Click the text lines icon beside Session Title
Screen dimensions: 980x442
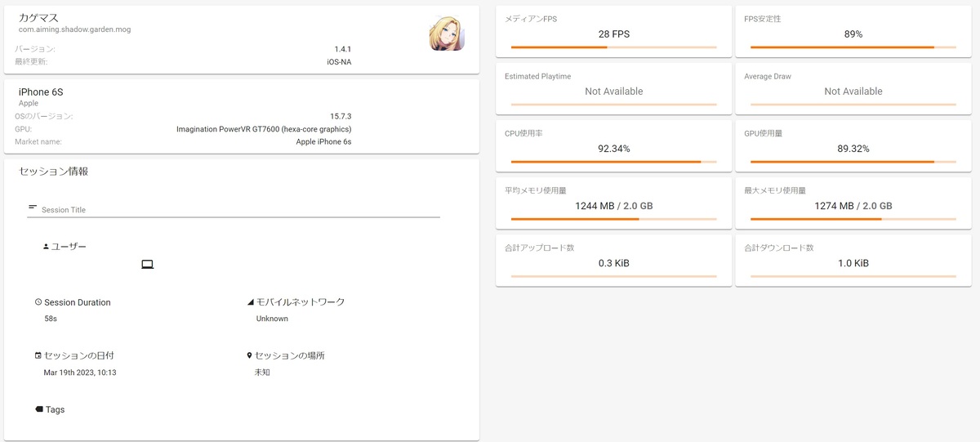tap(33, 208)
